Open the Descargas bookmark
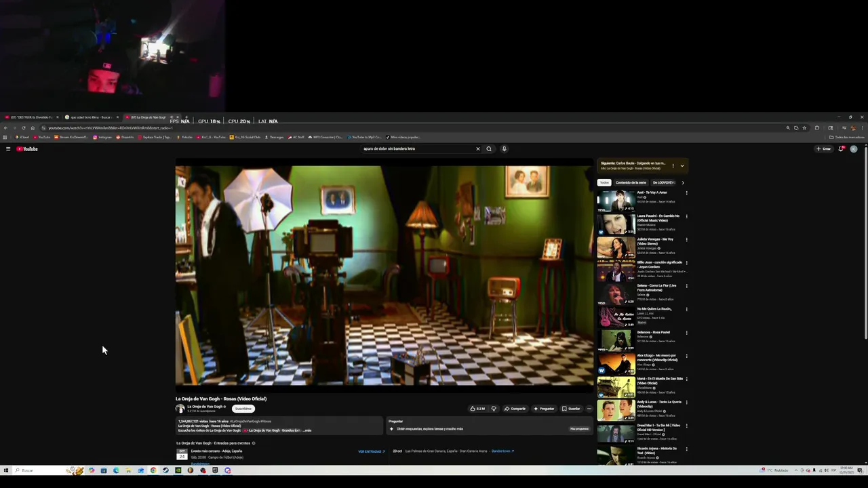This screenshot has width=868, height=488. click(x=274, y=138)
